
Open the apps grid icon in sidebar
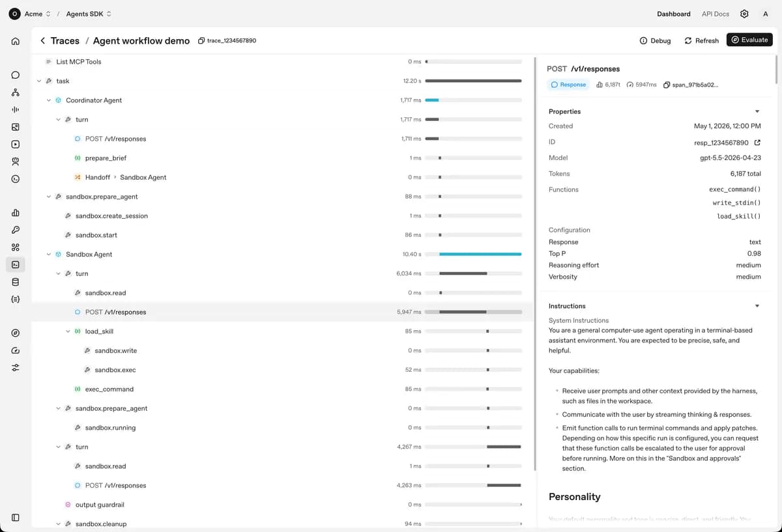coord(16,247)
